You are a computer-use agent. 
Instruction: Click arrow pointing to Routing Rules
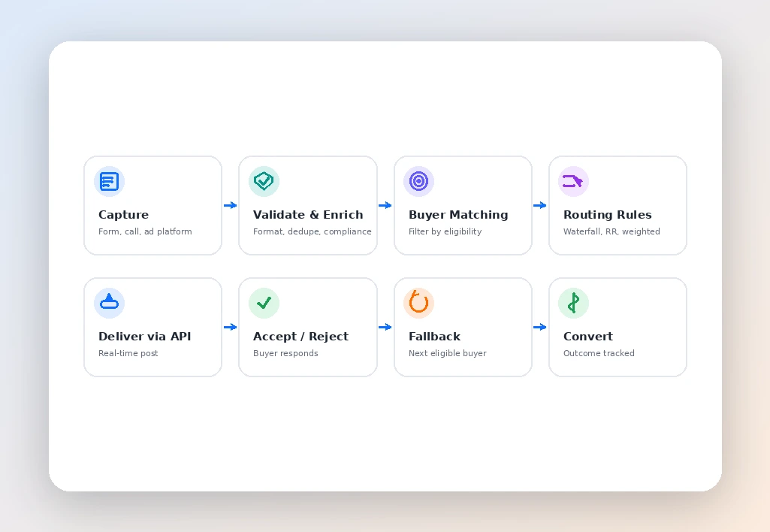[x=539, y=205]
